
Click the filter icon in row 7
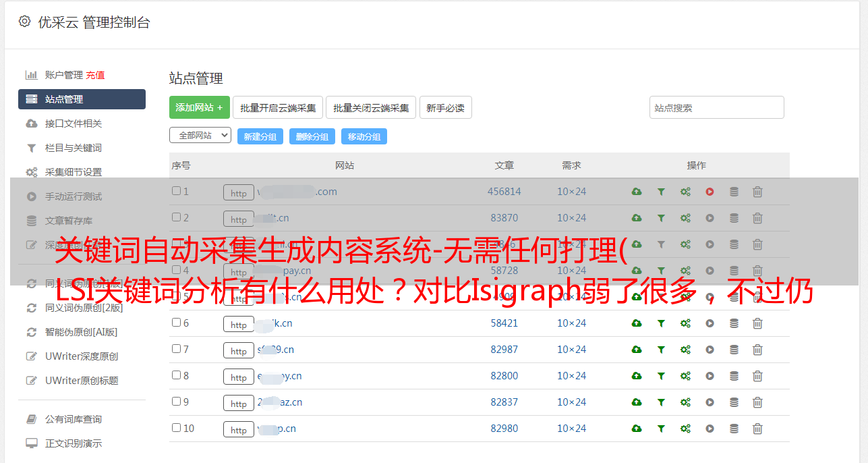(661, 350)
